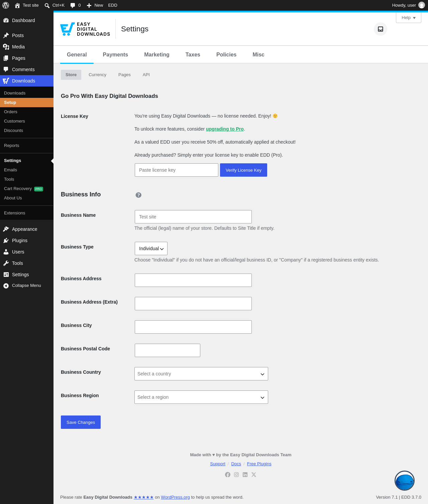Select the Store sub-tab

click(71, 75)
